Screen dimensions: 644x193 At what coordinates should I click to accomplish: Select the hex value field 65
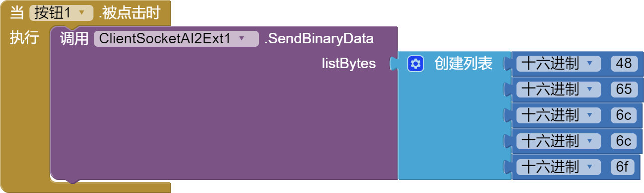[624, 89]
